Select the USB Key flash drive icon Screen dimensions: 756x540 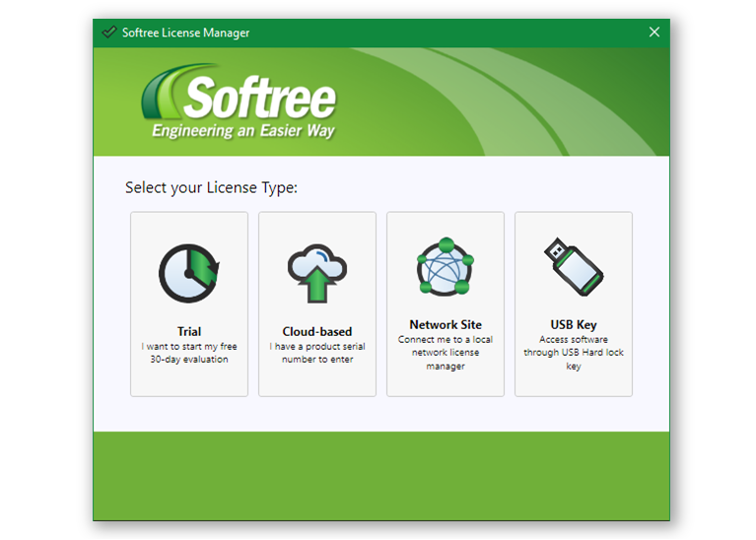tap(574, 266)
